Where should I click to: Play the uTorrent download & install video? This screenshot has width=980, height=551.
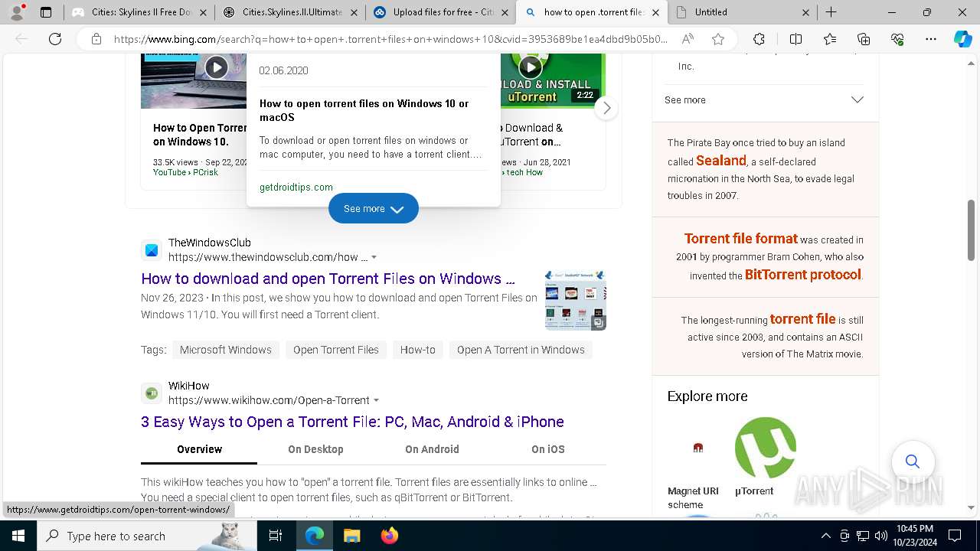pyautogui.click(x=531, y=67)
